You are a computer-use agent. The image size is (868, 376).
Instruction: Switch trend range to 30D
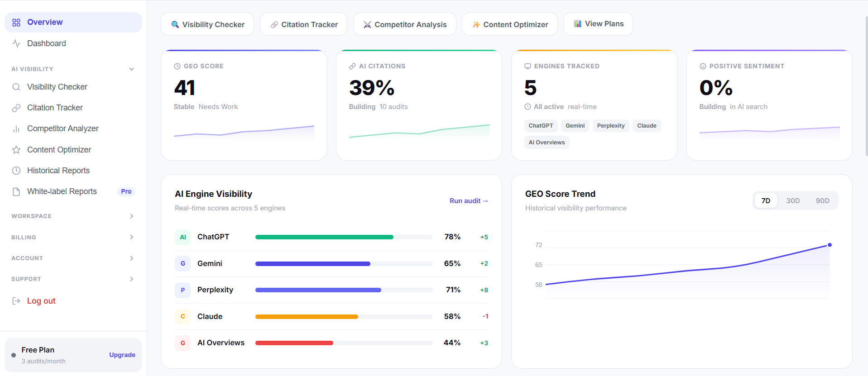(x=793, y=201)
